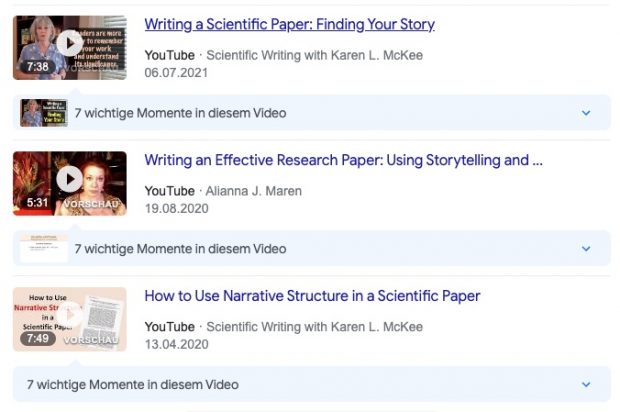Viewport: 620px width, 412px height.
Task: Click the 5:31 duration badge
Action: tap(38, 203)
